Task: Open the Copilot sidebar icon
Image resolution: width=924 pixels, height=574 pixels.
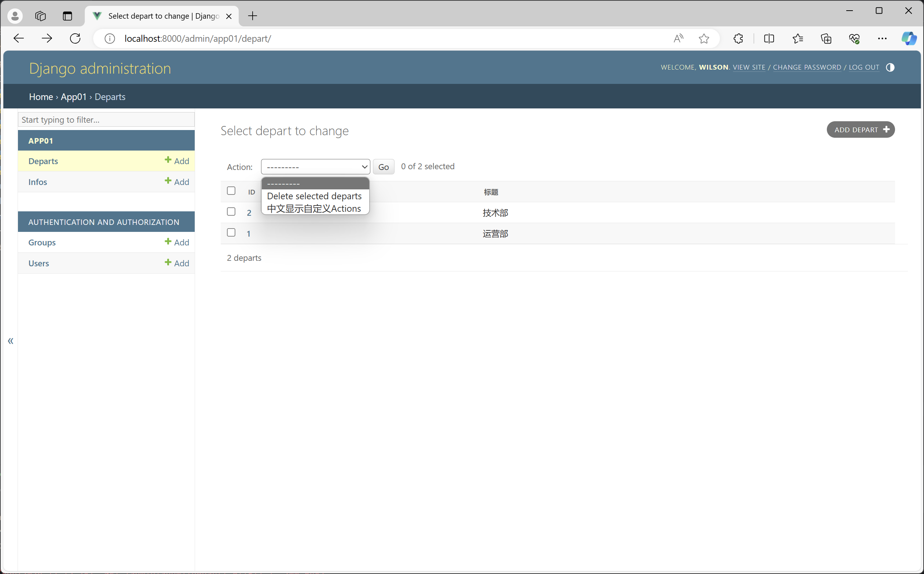Action: tap(909, 38)
